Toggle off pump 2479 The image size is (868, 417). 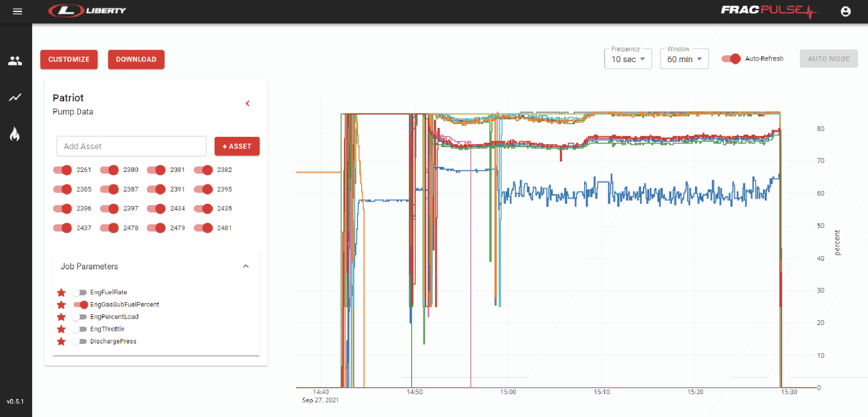[x=156, y=228]
